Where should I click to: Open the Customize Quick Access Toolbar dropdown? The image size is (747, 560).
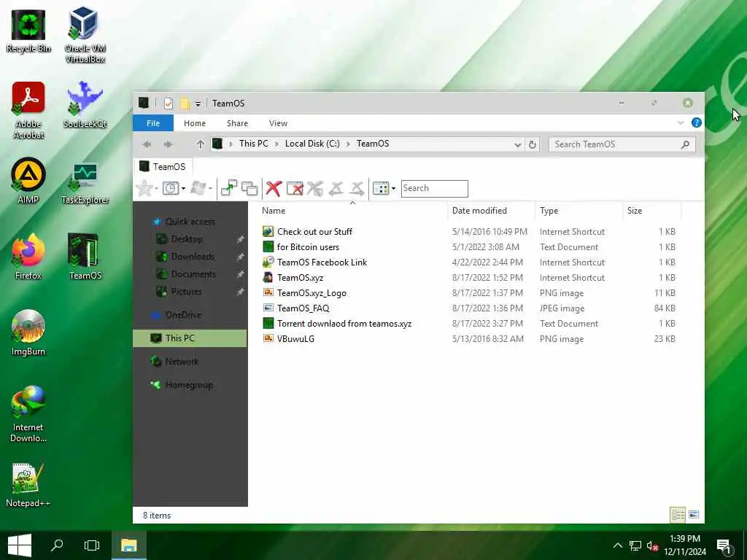point(198,104)
